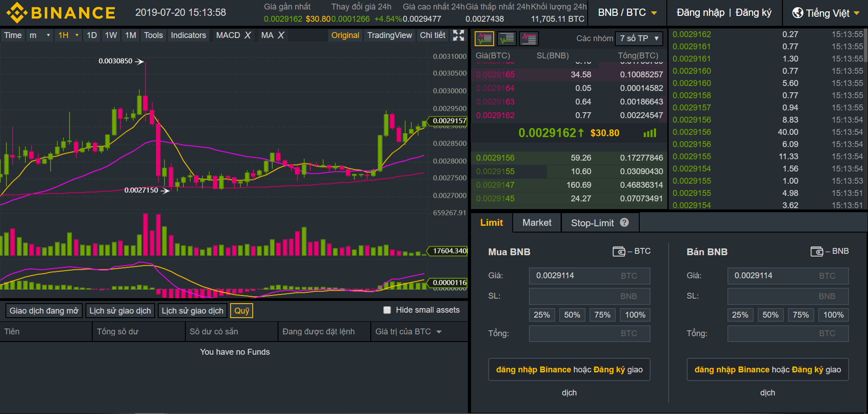The image size is (868, 414).
Task: Click the Tổng total field in Mua BNB
Action: 590,333
